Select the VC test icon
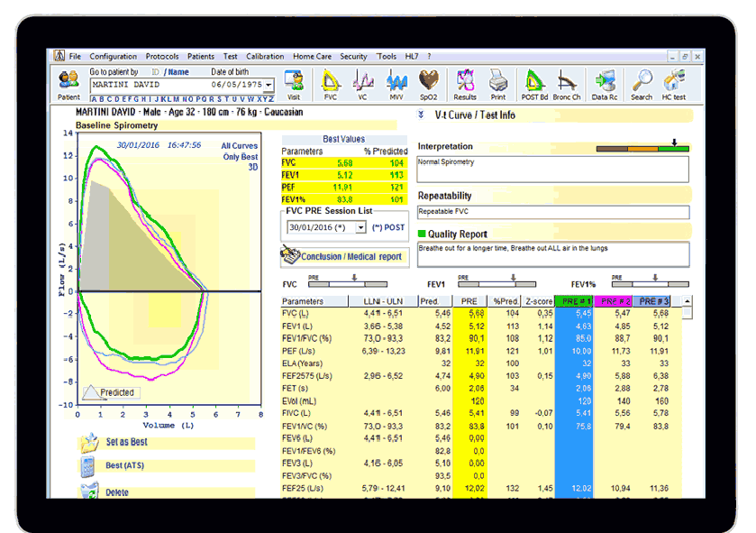The width and height of the screenshot is (756, 533). [362, 83]
